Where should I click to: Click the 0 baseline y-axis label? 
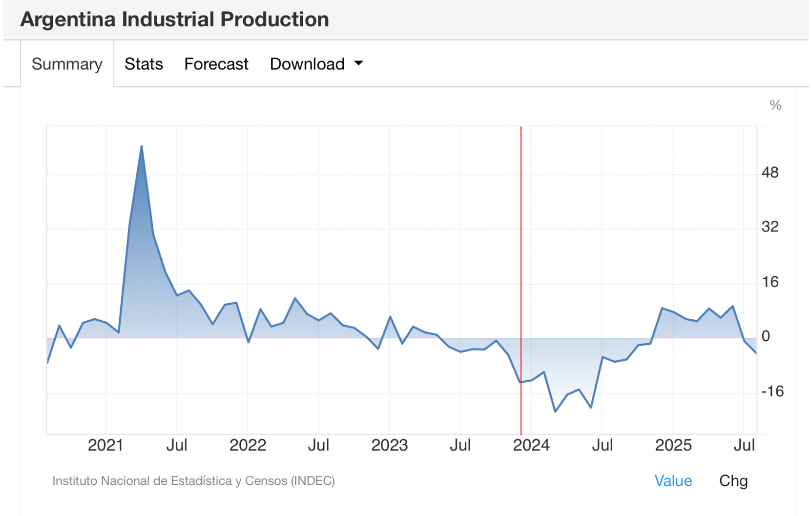pos(766,336)
